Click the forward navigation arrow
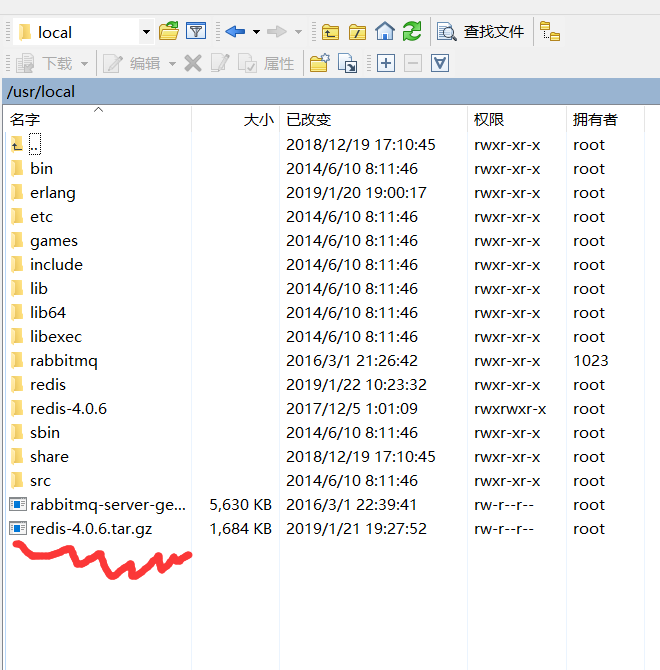660x670 pixels. [x=276, y=32]
